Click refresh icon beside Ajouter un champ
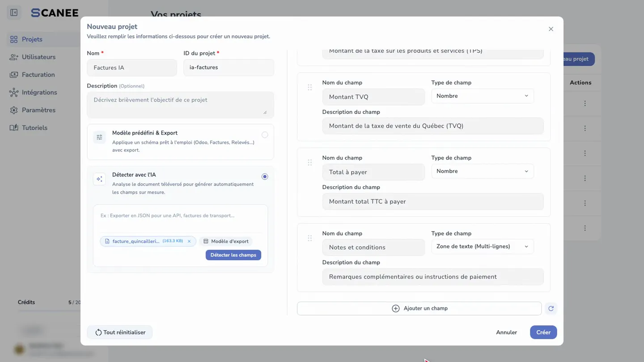This screenshot has width=644, height=362. point(551,308)
